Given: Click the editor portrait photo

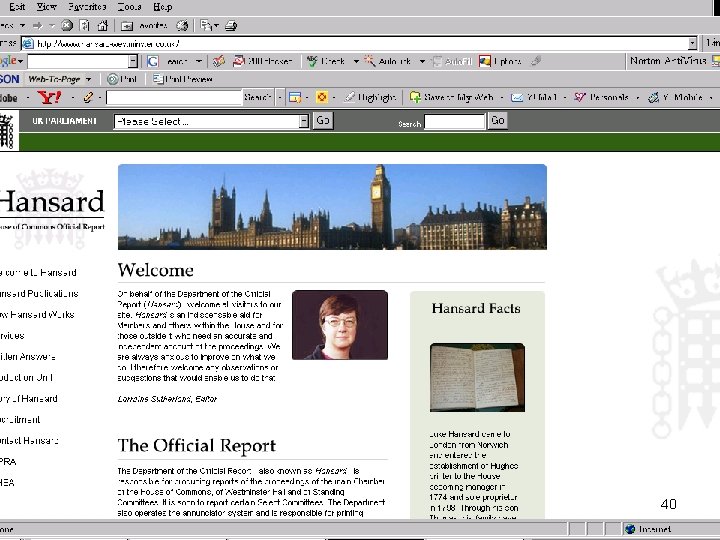Looking at the screenshot, I should (x=340, y=325).
